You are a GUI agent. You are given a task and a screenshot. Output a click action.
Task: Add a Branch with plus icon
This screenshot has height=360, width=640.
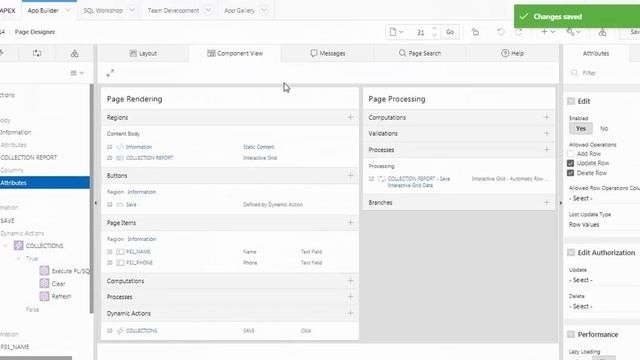coord(547,202)
